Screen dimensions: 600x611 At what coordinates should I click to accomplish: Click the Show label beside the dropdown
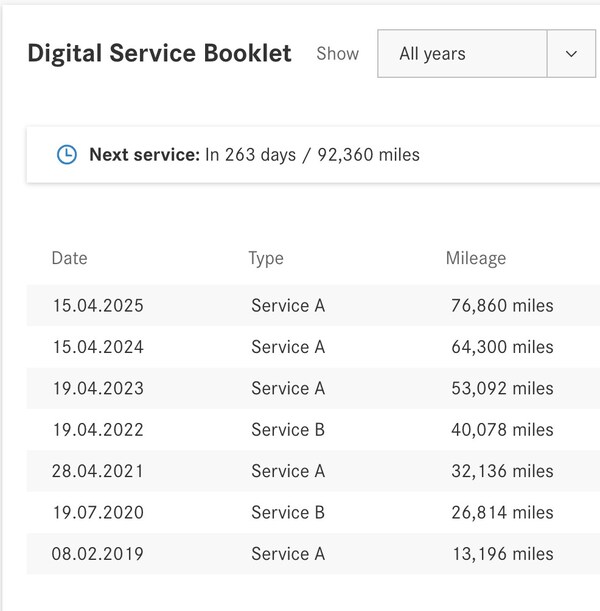[337, 54]
